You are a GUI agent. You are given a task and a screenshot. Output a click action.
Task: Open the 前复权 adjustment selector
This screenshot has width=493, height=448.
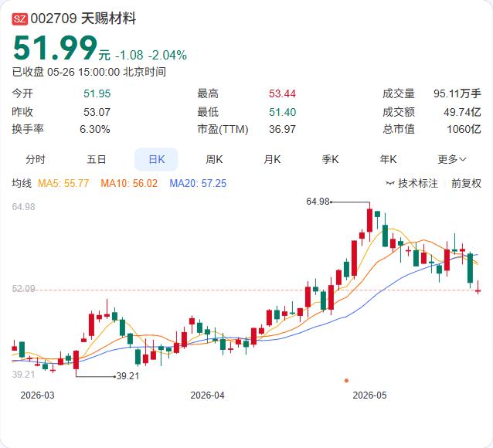466,183
